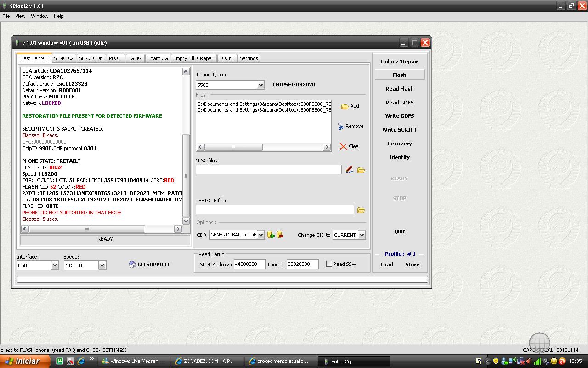Open the Window menu

point(40,16)
